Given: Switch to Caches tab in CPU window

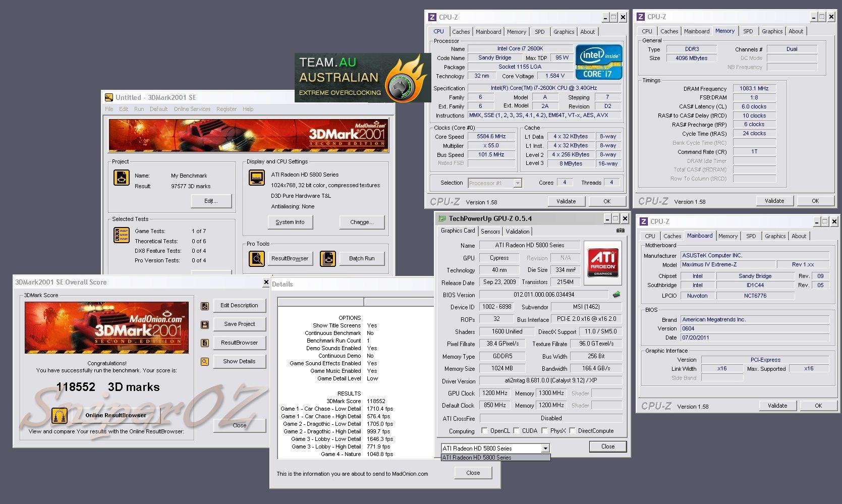Looking at the screenshot, I should click(x=461, y=32).
